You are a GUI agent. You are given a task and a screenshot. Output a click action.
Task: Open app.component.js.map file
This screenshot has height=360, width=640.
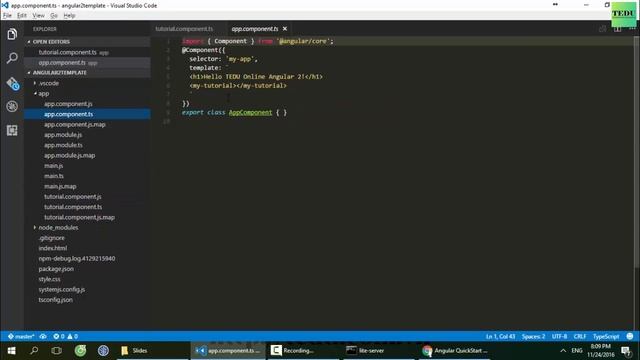click(x=75, y=124)
